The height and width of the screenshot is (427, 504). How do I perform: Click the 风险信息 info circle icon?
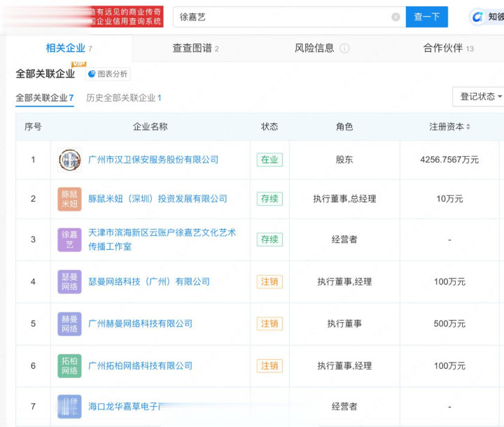pyautogui.click(x=344, y=49)
